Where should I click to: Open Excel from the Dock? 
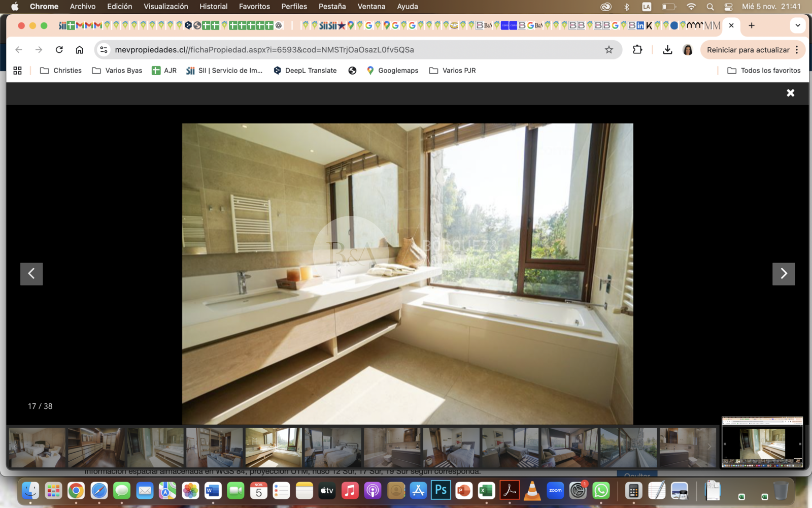[487, 491]
